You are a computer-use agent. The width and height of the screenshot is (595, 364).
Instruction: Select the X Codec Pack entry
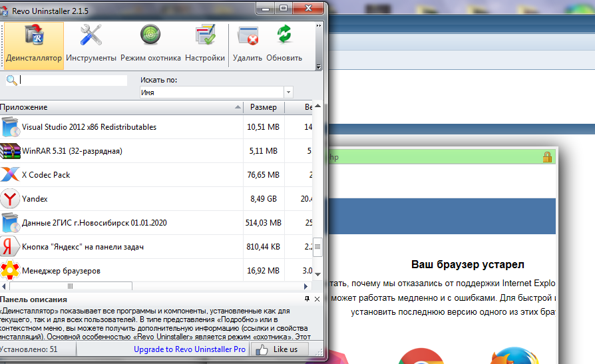[156, 174]
